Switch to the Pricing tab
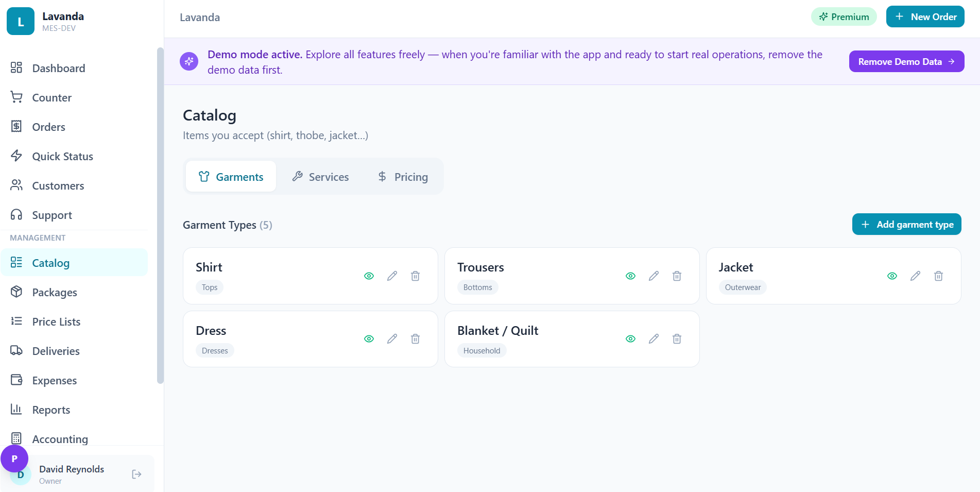 [403, 176]
